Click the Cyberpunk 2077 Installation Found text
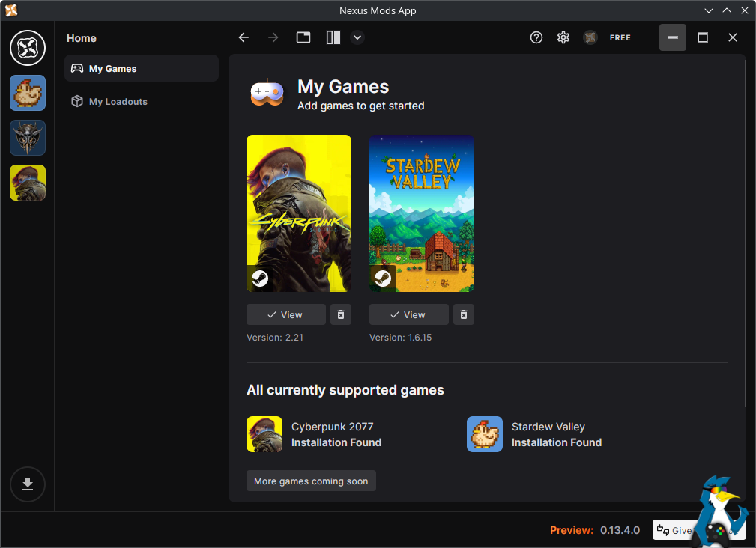Screen dimensions: 756x548 pyautogui.click(x=336, y=442)
